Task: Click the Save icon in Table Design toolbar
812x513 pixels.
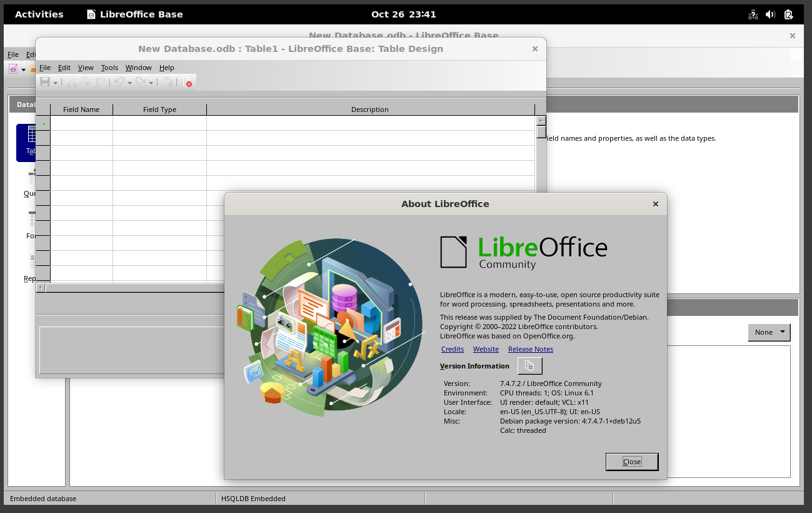Action: pos(45,82)
